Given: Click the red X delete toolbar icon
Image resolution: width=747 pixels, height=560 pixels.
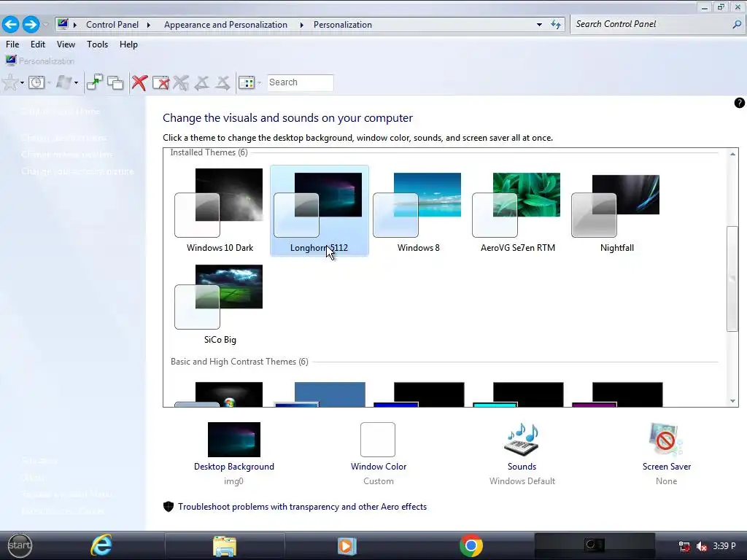Looking at the screenshot, I should 139,82.
